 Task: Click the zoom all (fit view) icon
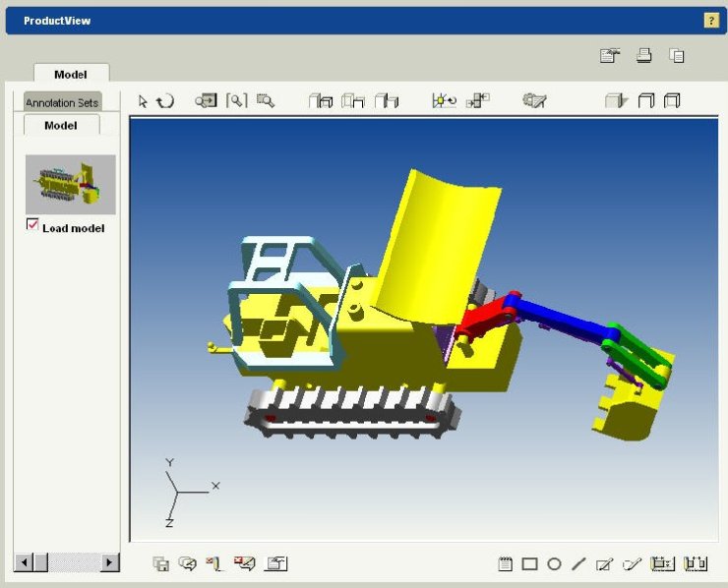tap(206, 100)
